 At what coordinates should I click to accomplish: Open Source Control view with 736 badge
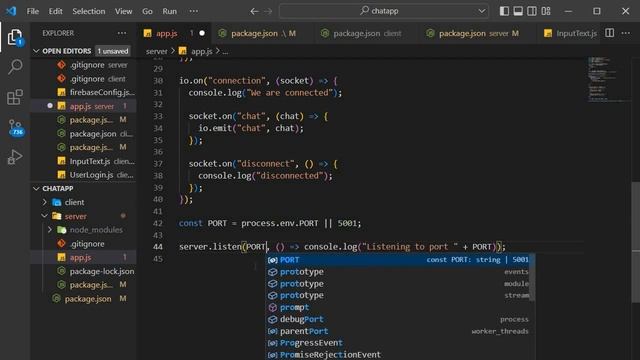click(x=16, y=127)
